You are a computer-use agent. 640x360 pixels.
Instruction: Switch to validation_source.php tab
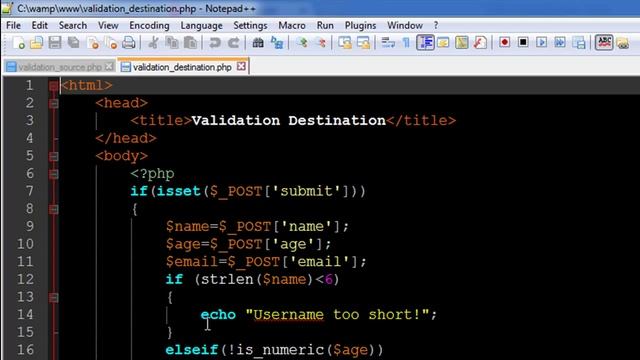(59, 67)
